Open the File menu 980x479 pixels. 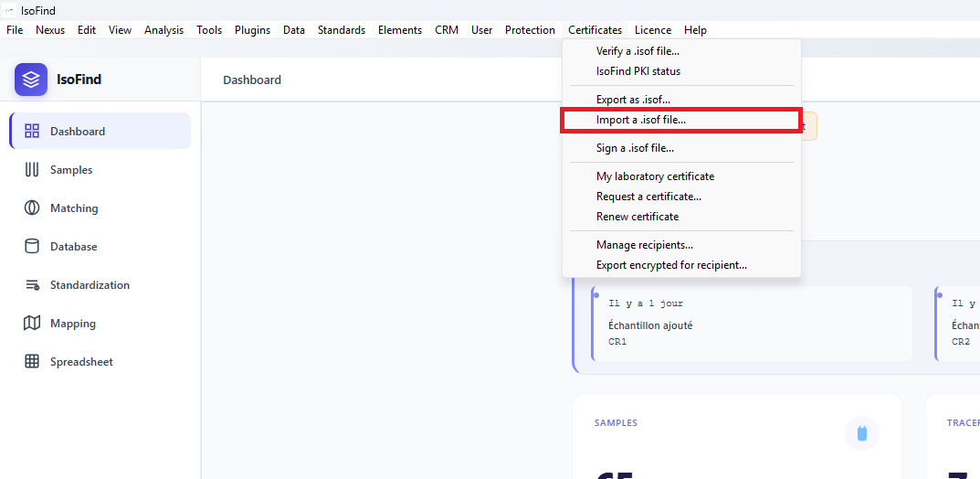(x=15, y=30)
